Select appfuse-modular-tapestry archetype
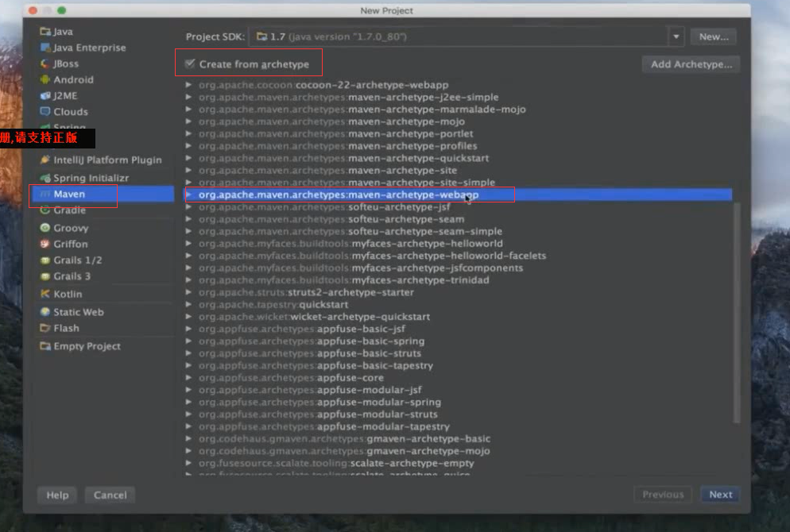 click(x=324, y=426)
